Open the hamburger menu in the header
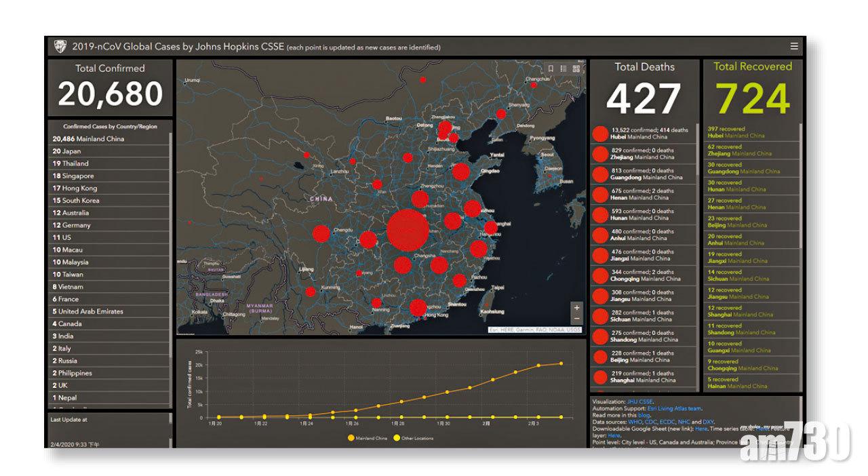 794,47
